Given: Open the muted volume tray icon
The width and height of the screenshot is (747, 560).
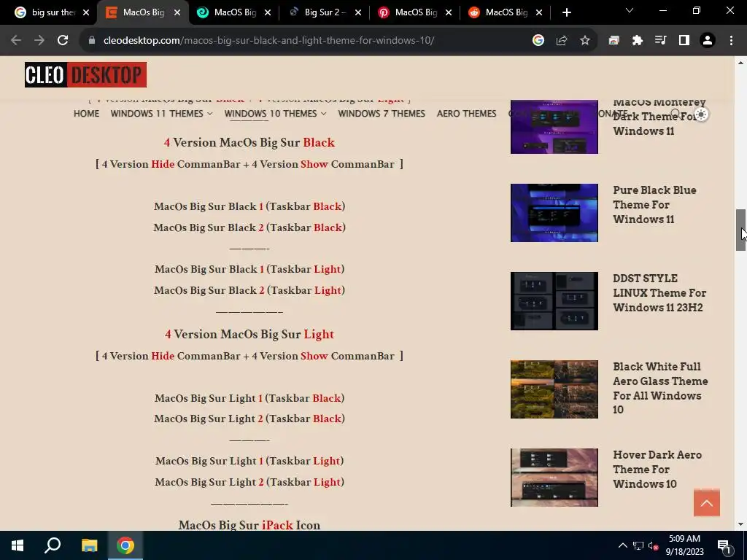Looking at the screenshot, I should (x=653, y=546).
